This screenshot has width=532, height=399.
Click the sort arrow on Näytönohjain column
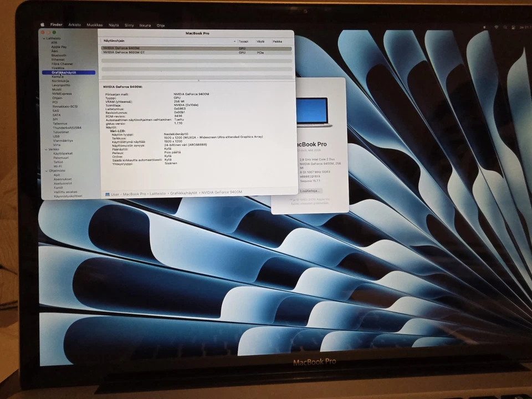234,41
